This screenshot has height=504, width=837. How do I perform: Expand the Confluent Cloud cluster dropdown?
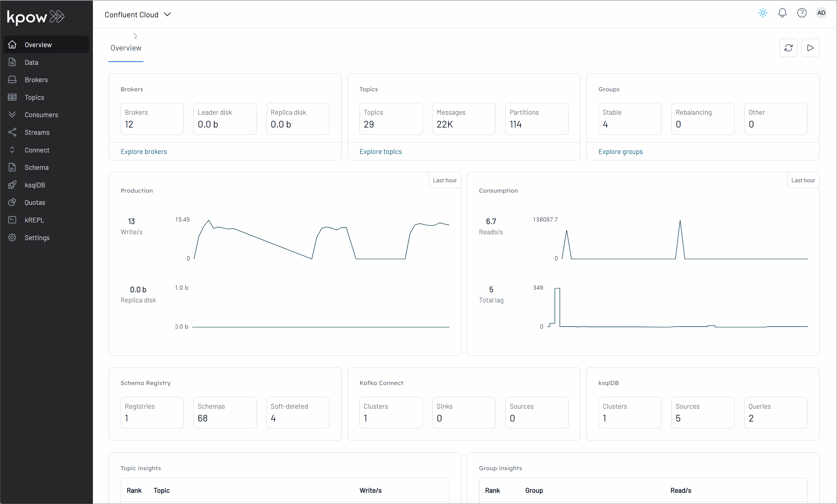point(138,15)
